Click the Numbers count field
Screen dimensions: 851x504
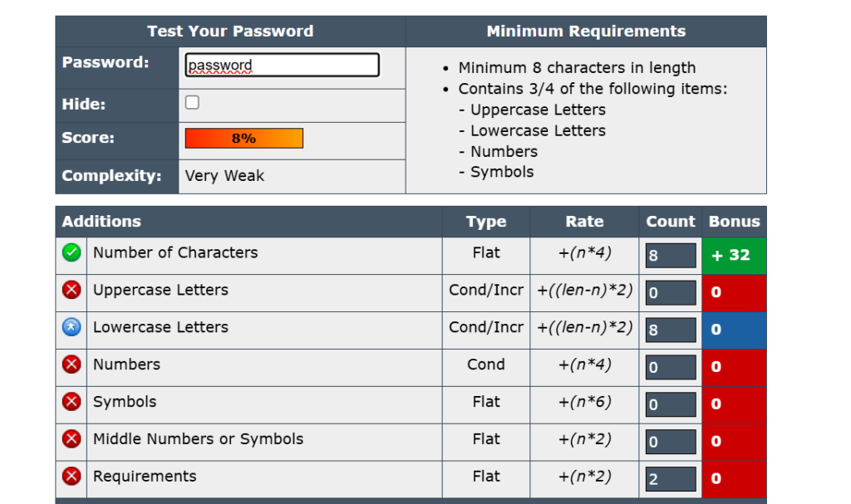(671, 367)
